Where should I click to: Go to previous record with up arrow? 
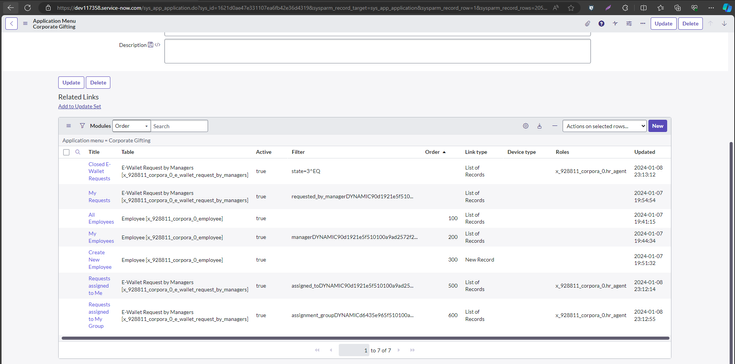point(711,23)
